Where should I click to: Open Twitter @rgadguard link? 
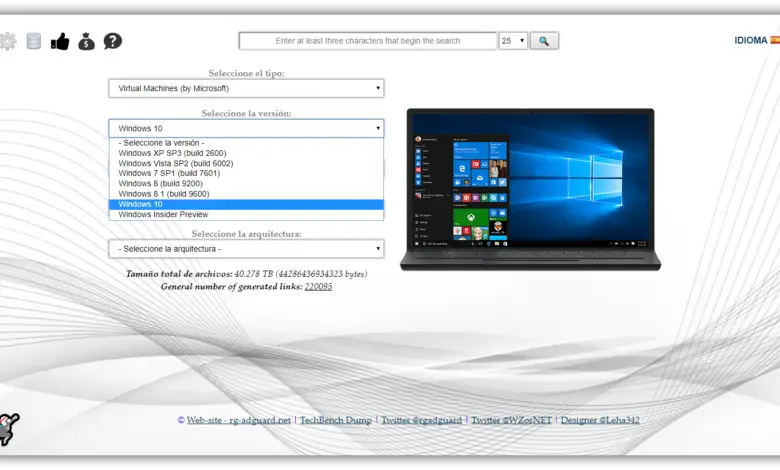tap(421, 420)
